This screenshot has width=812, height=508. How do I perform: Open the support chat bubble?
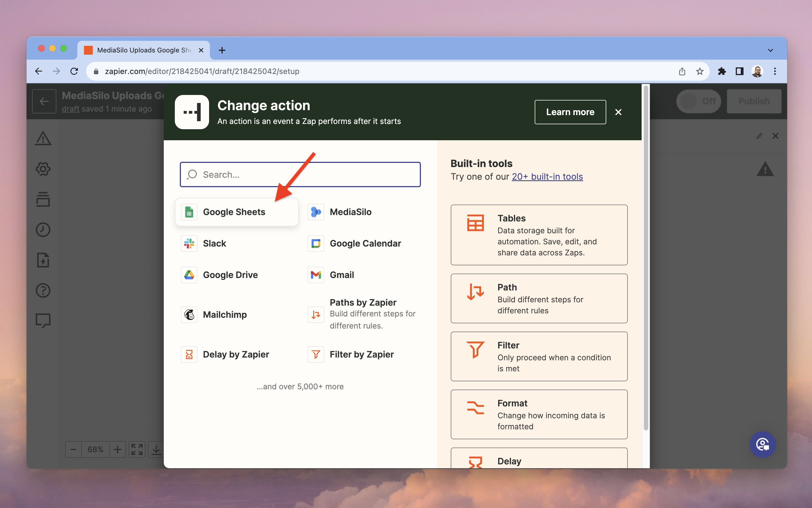tap(763, 444)
